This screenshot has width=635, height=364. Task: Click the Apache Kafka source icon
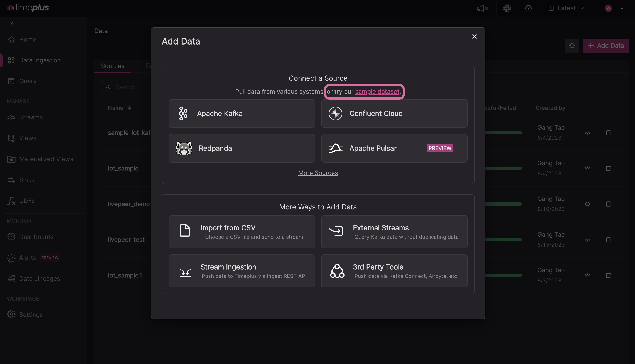(x=183, y=113)
